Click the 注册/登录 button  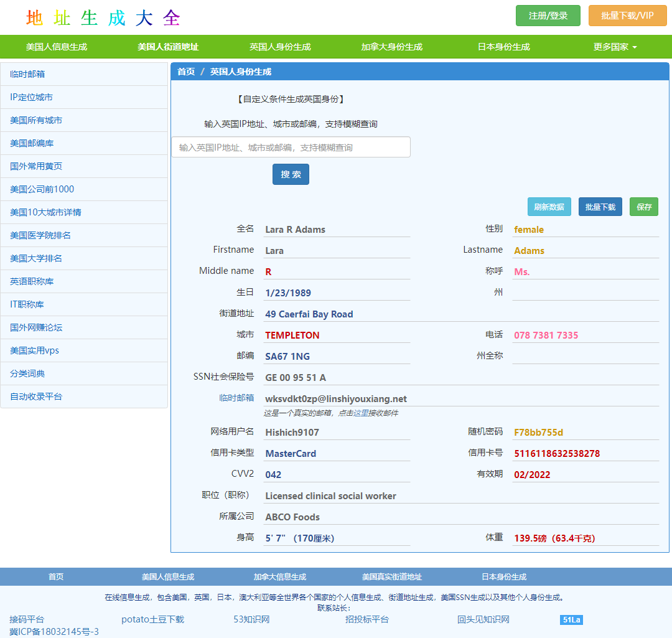click(548, 16)
